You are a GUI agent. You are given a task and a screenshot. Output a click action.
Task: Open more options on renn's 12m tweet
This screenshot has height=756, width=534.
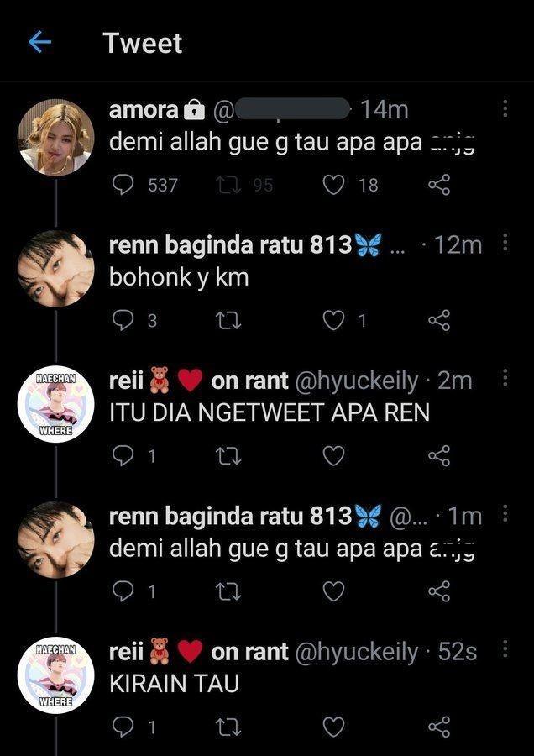coord(505,242)
